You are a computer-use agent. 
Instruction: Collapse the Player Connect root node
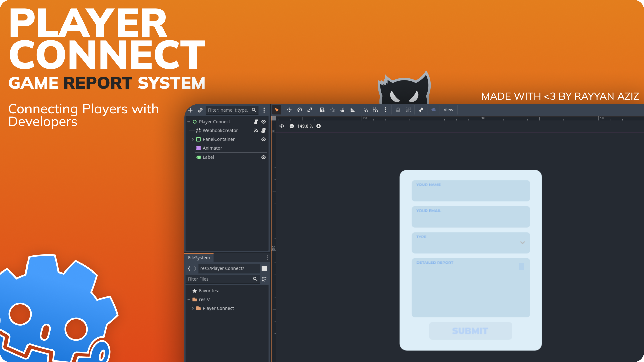(189, 122)
